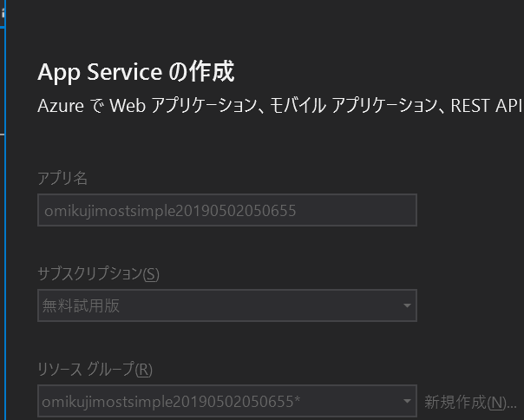Click the サブスクリプション(S) label
This screenshot has width=524, height=420.
(x=98, y=273)
